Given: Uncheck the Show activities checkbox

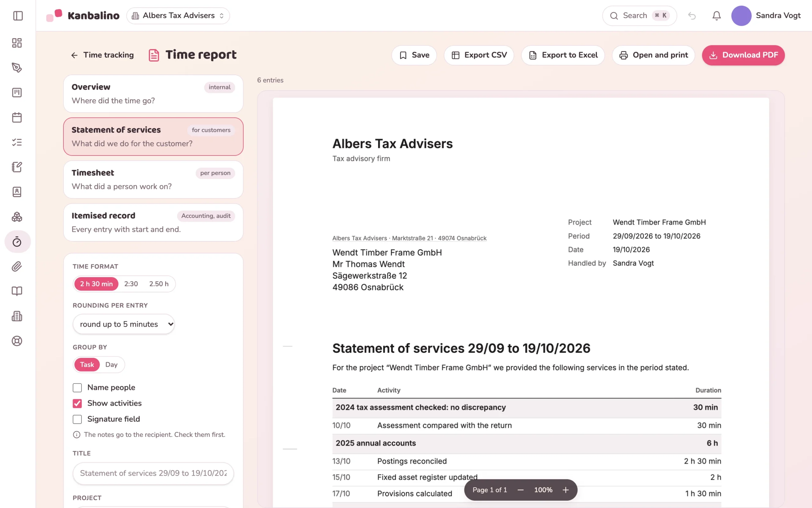Looking at the screenshot, I should (77, 404).
